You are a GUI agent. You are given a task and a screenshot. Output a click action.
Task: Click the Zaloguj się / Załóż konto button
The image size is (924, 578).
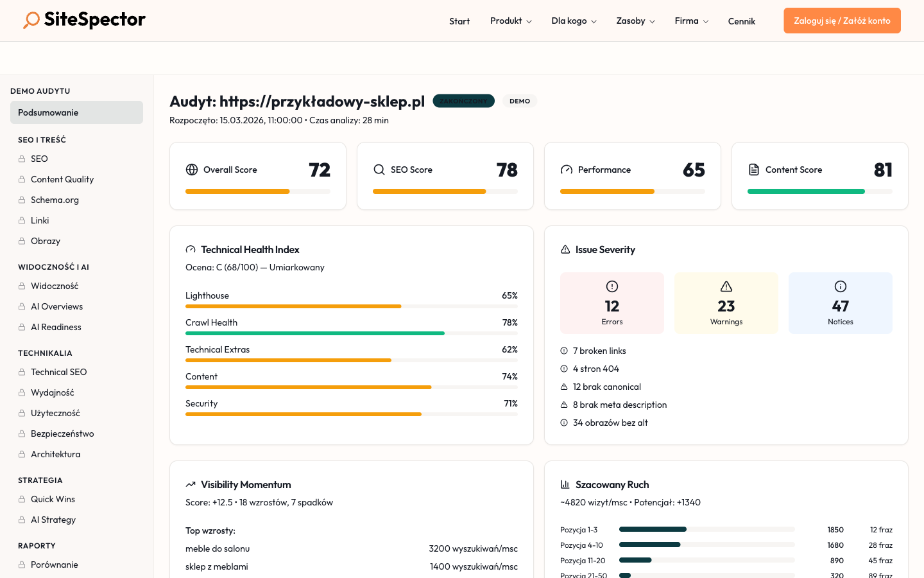pos(842,20)
